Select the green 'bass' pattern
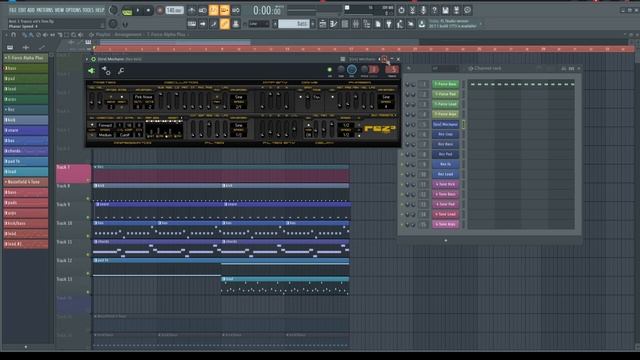Image resolution: width=640 pixels, height=360 pixels. click(x=26, y=68)
